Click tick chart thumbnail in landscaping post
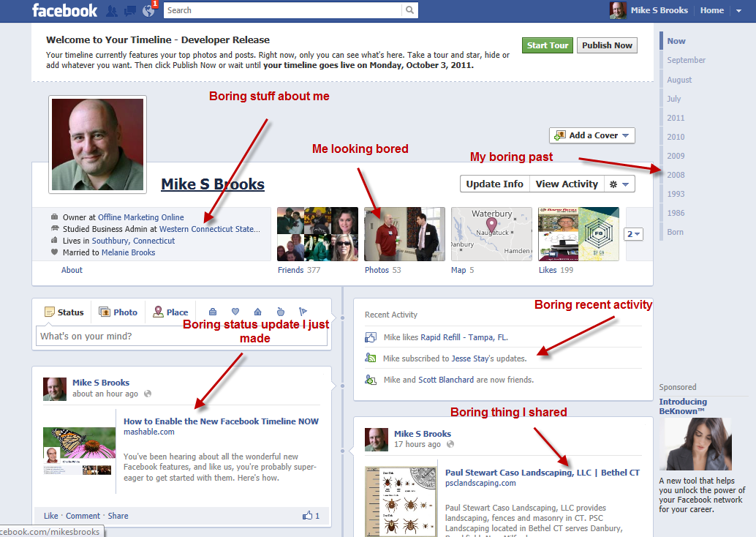This screenshot has height=537, width=756. click(x=401, y=502)
